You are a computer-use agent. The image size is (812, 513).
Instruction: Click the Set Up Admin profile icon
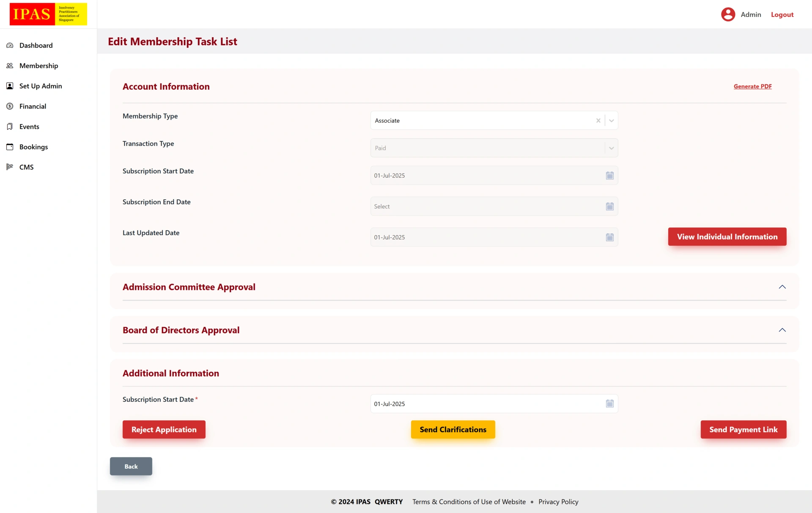10,86
